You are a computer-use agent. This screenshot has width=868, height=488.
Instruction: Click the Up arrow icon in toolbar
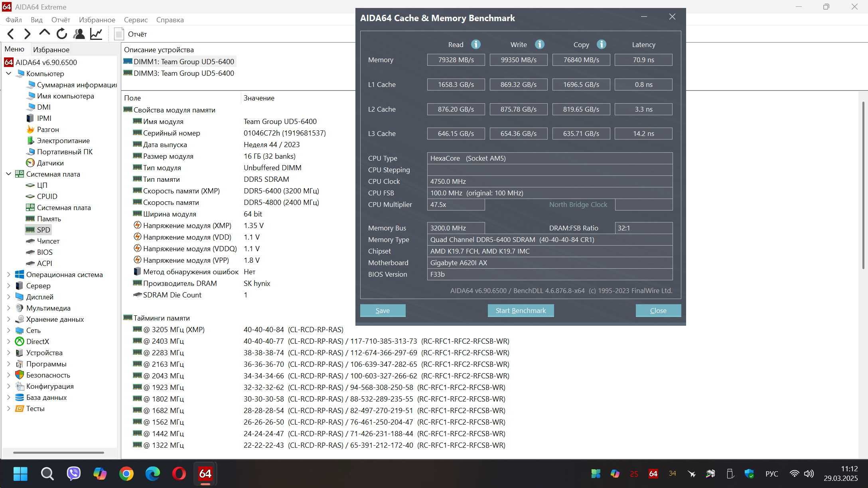tap(45, 33)
